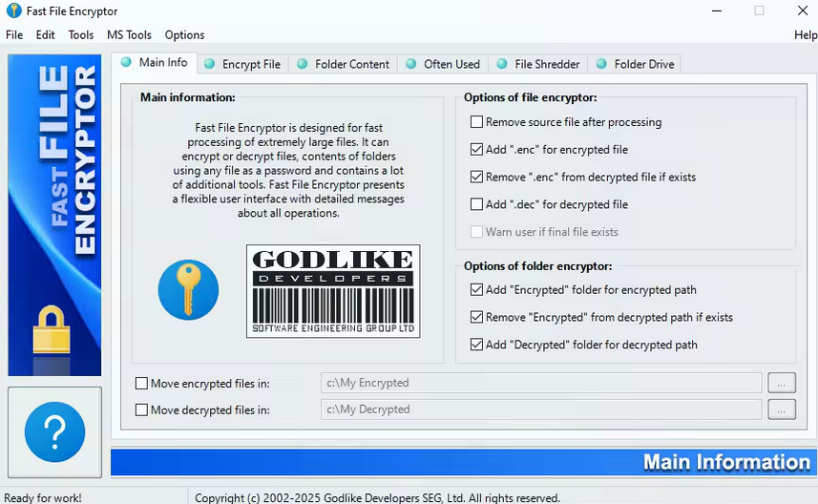Open the File menu

click(14, 35)
